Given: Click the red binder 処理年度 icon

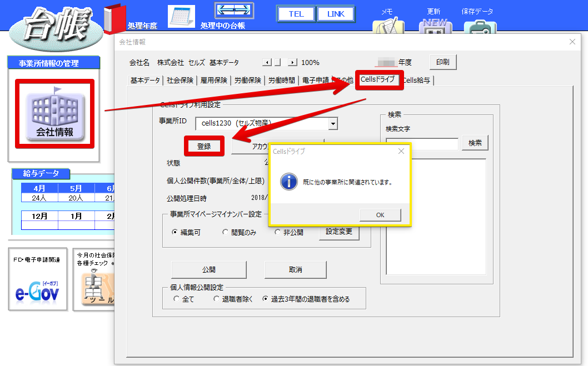Looking at the screenshot, I should pyautogui.click(x=114, y=18).
